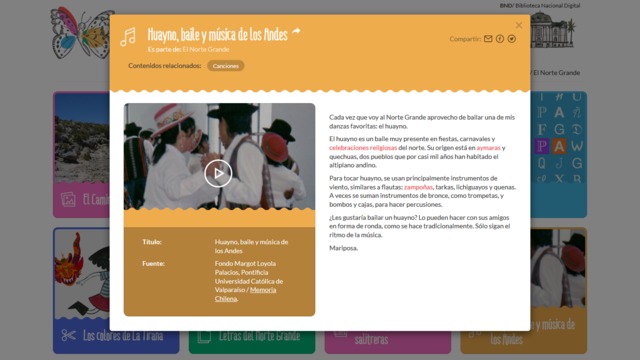Viewport: 640px width, 360px height.
Task: Click the music note icon in the header
Action: pos(128,37)
